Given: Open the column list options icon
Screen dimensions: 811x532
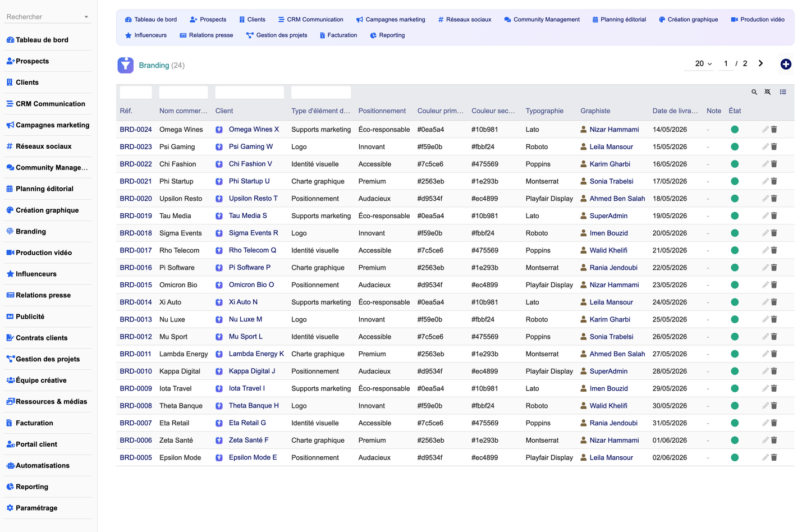Looking at the screenshot, I should point(783,92).
